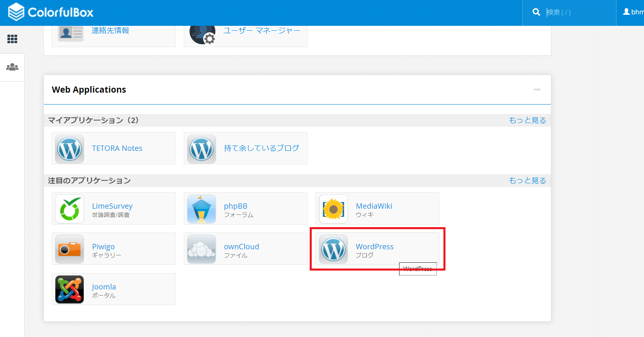644x337 pixels.
Task: Click the LimeSurvey application icon
Action: pyautogui.click(x=70, y=209)
